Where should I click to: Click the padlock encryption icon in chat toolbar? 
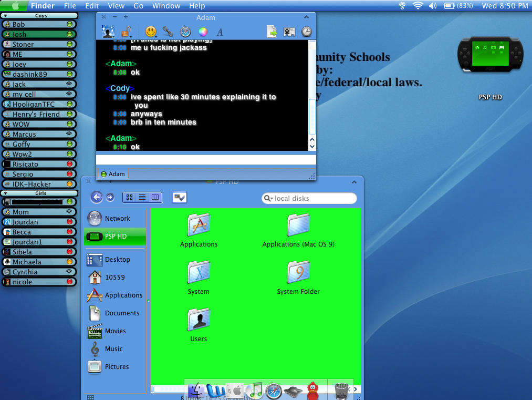(x=127, y=32)
